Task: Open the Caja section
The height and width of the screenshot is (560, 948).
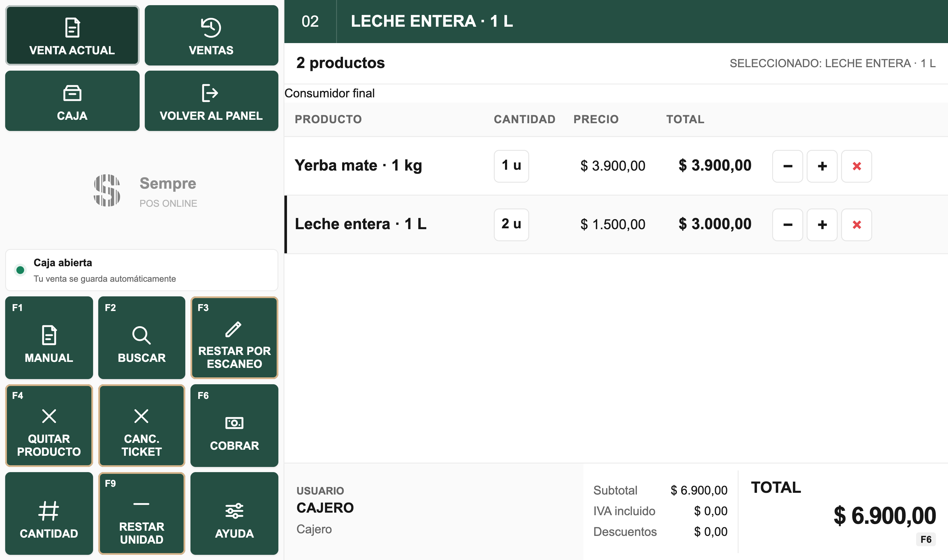Action: 72,101
